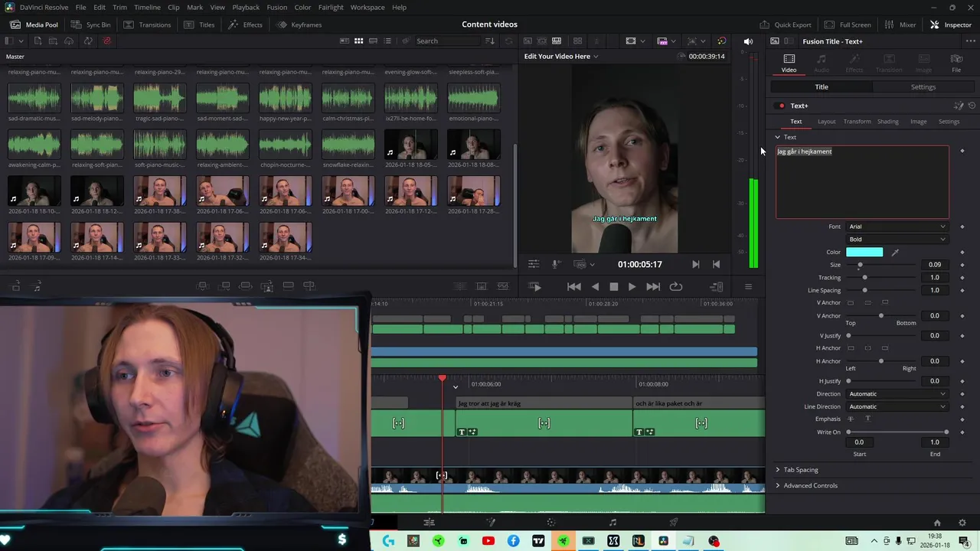This screenshot has height=551, width=980.
Task: Toggle the Text+ enable switch
Action: pyautogui.click(x=781, y=106)
